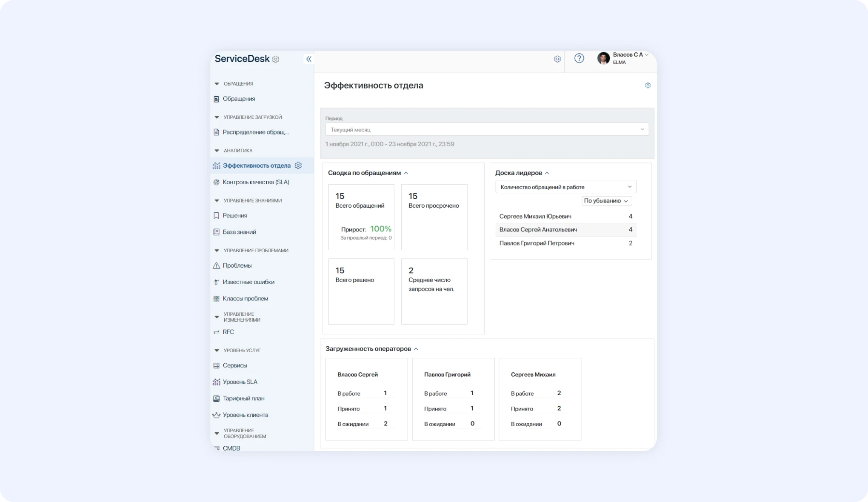Go to База знаний in sidebar
868x502 pixels.
click(x=239, y=232)
